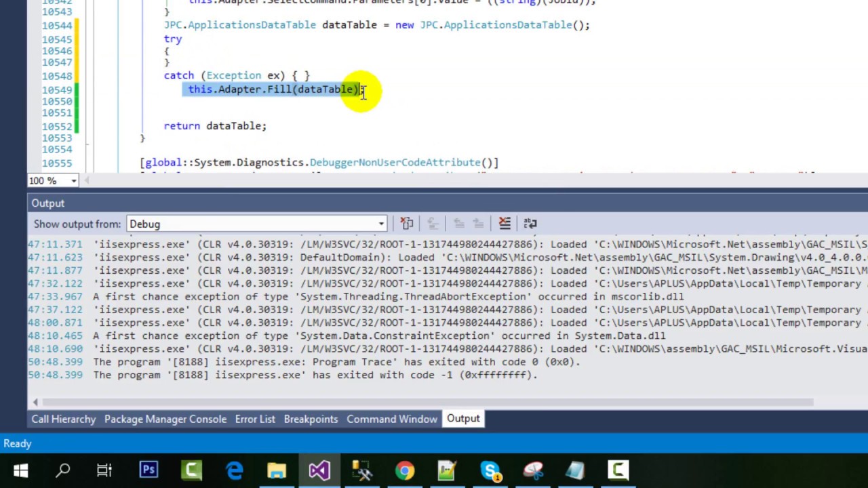Viewport: 868px width, 488px height.
Task: Switch to the Error List tab
Action: coord(255,419)
